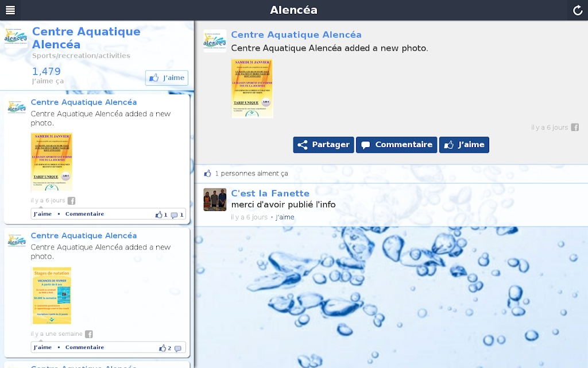Click comment bubble count icon showing 1

177,215
